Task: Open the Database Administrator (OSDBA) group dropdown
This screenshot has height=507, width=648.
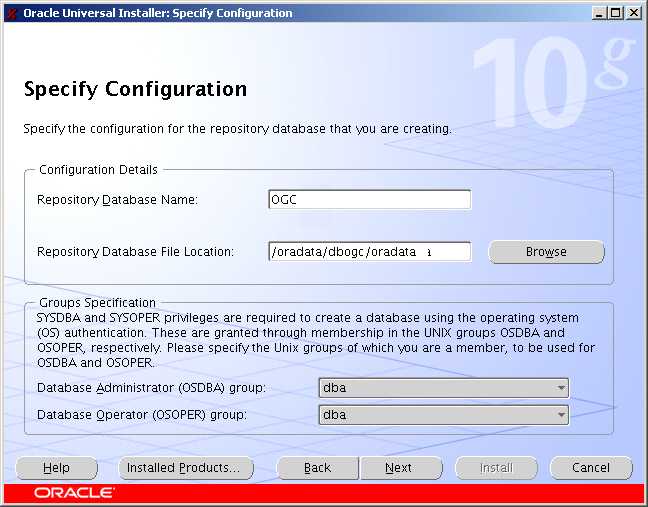Action: tap(443, 388)
